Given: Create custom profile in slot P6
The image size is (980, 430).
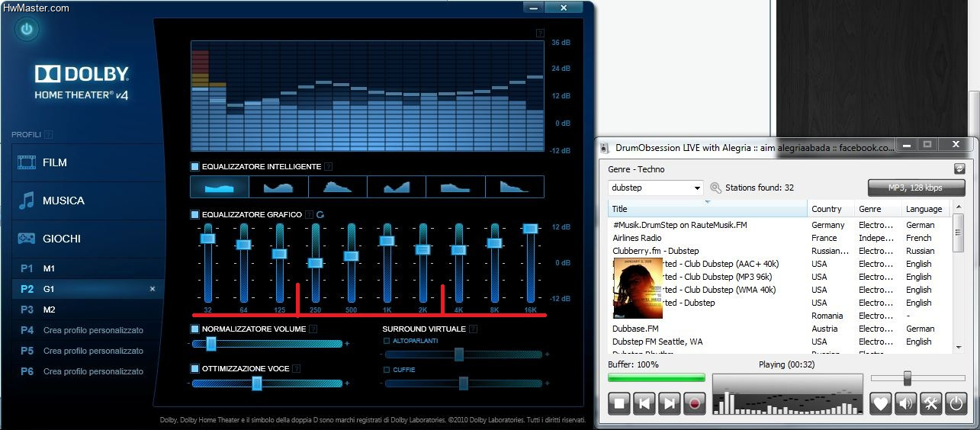Looking at the screenshot, I should (88, 371).
